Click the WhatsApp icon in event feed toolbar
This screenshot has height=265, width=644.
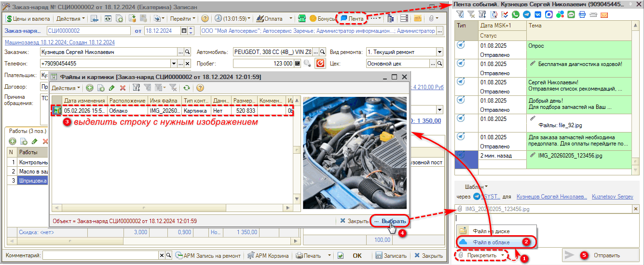tap(516, 15)
